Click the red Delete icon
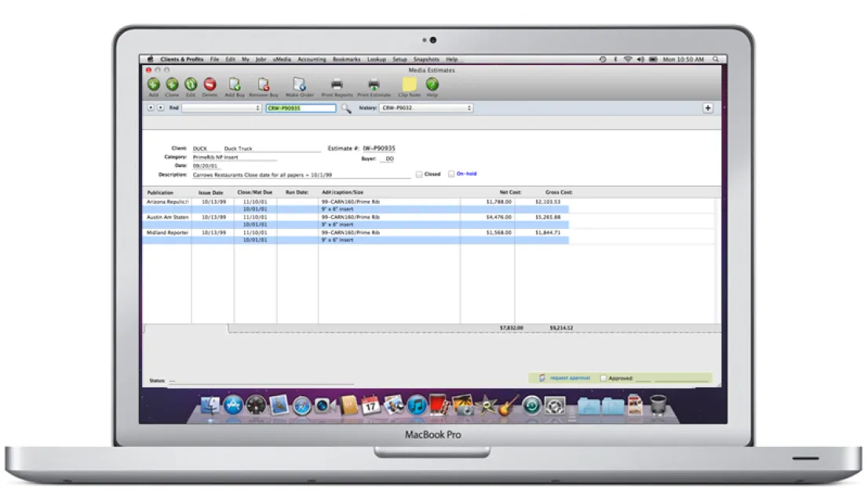Image resolution: width=868 pixels, height=498 pixels. (210, 85)
